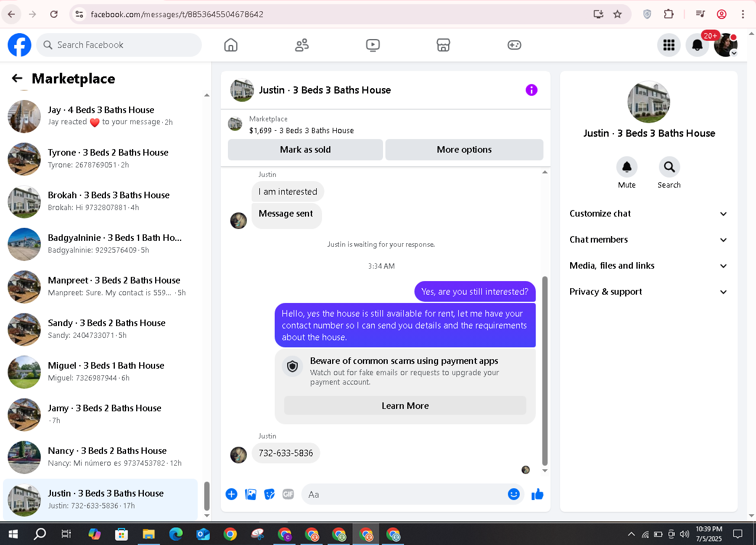The width and height of the screenshot is (756, 545).
Task: Pick a GIF in the composer
Action: click(288, 494)
